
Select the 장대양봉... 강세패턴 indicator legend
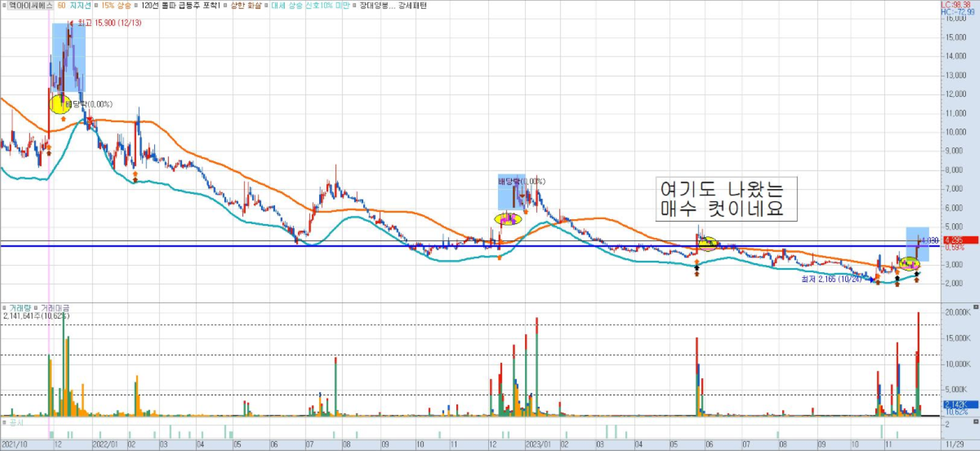(x=393, y=6)
